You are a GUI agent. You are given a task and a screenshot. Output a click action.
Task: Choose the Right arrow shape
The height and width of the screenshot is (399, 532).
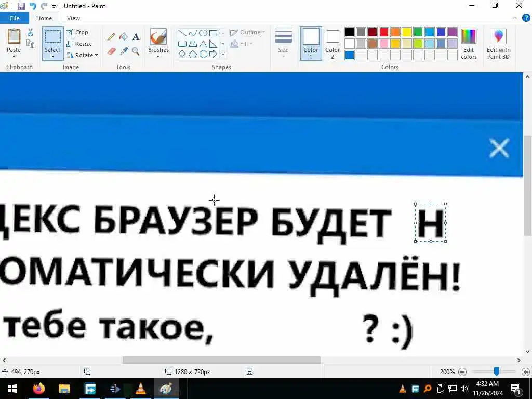coord(213,54)
